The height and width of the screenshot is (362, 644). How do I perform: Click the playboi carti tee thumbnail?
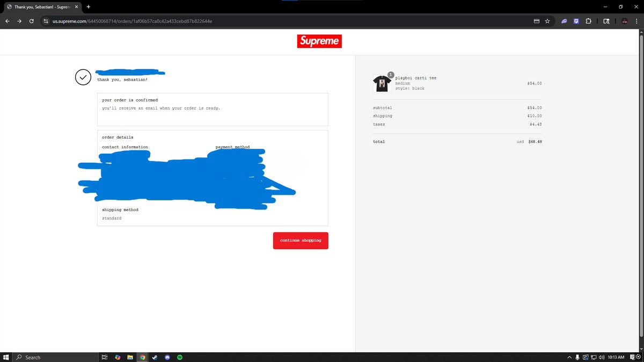click(x=382, y=83)
